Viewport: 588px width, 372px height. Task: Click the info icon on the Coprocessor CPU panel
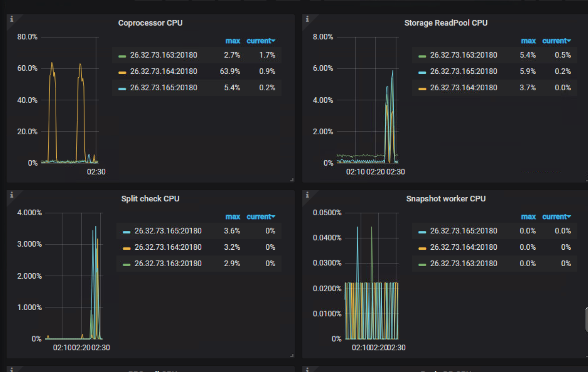pyautogui.click(x=12, y=19)
